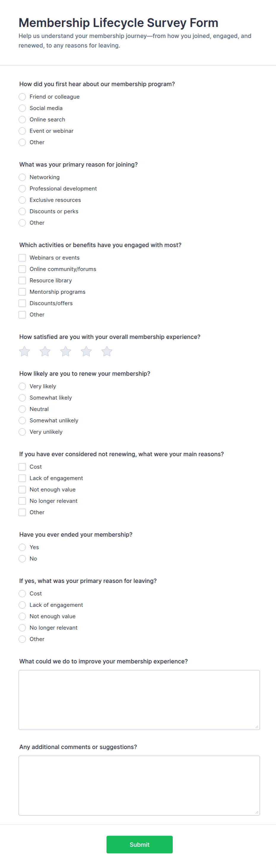
Task: Enable the Mentorship programs checkbox
Action: click(x=22, y=292)
